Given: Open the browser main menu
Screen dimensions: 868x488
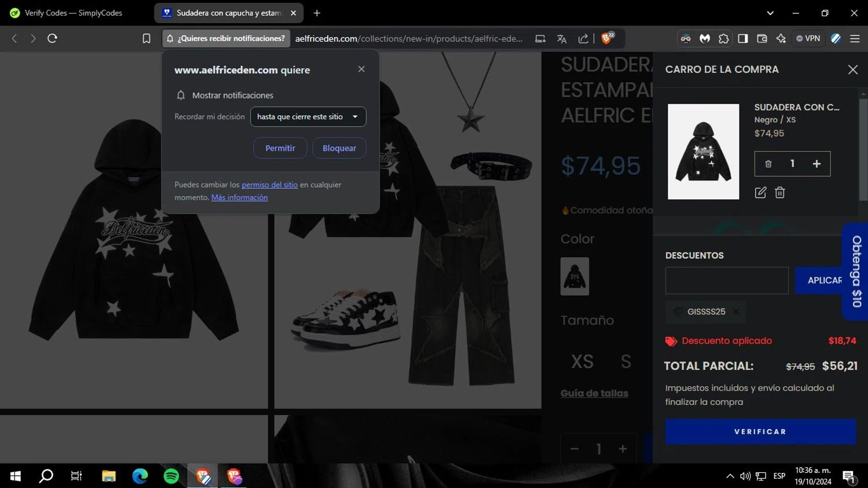Looking at the screenshot, I should pos(855,39).
